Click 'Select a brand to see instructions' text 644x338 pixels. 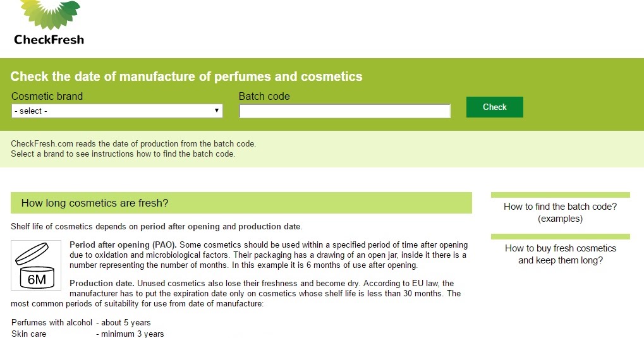123,154
